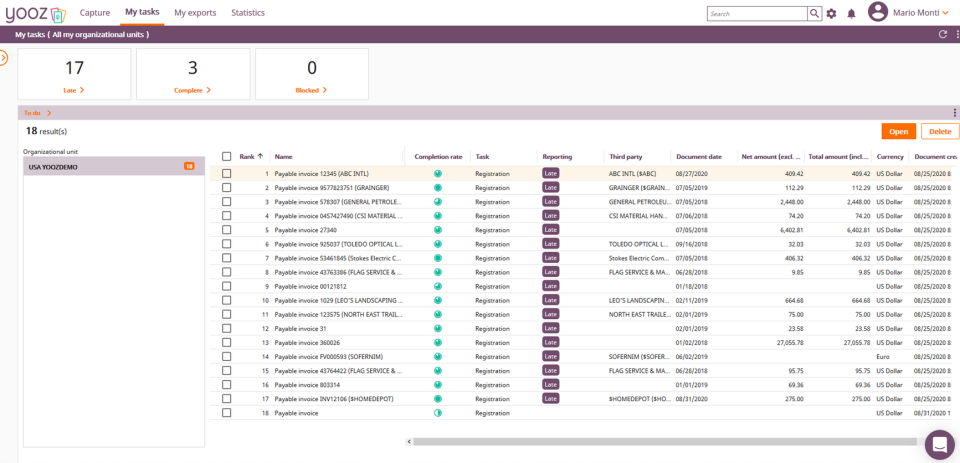
Task: Sort by Third party column
Action: point(626,157)
